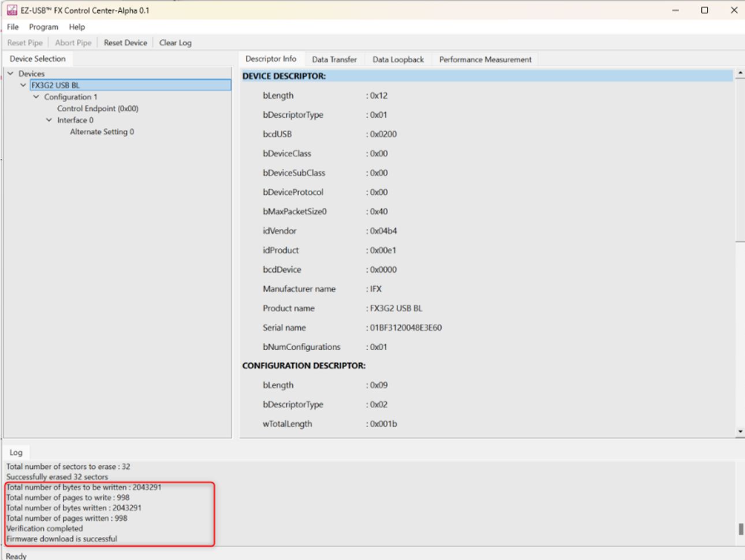Click log line 'Successfully erased 32 sectors'
Screen dimensions: 745x560
57,477
